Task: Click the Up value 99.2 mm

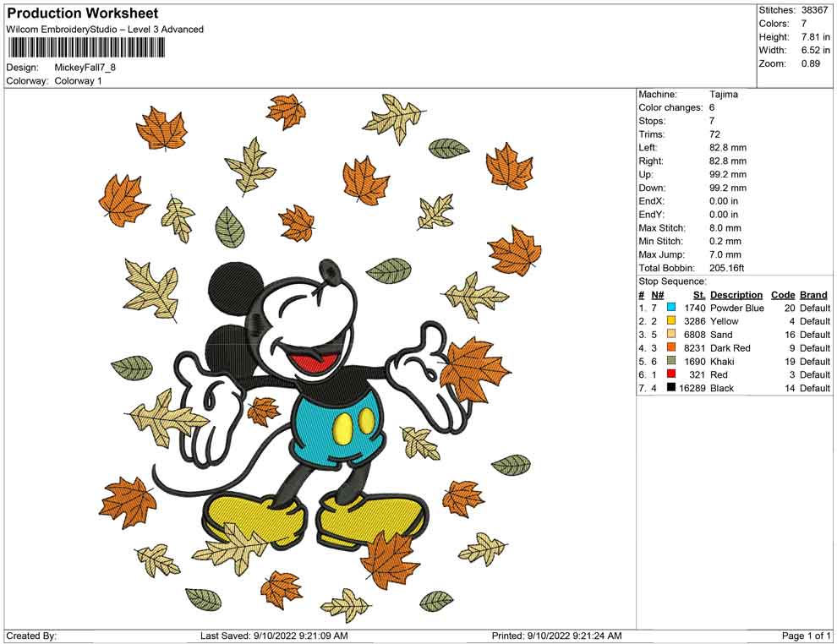Action: (728, 174)
